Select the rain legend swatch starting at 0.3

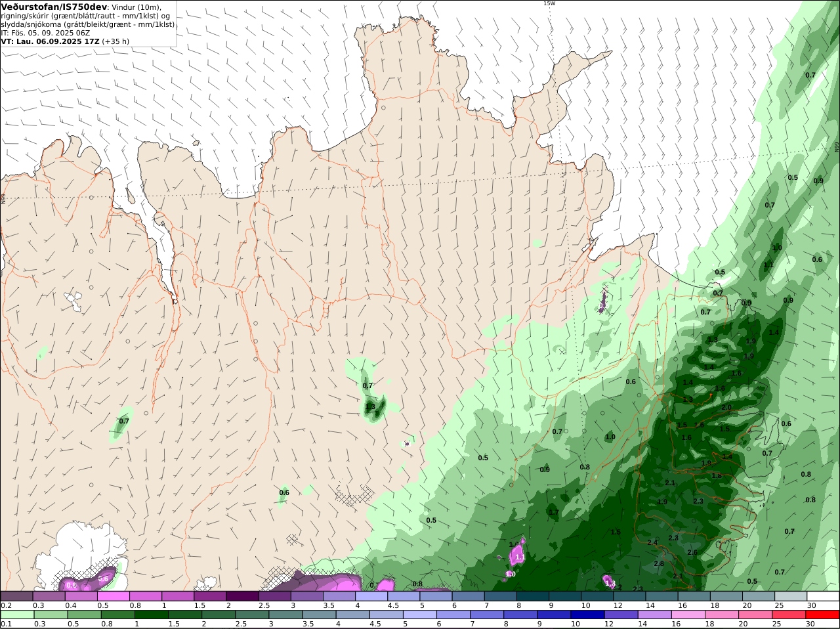coord(51,615)
